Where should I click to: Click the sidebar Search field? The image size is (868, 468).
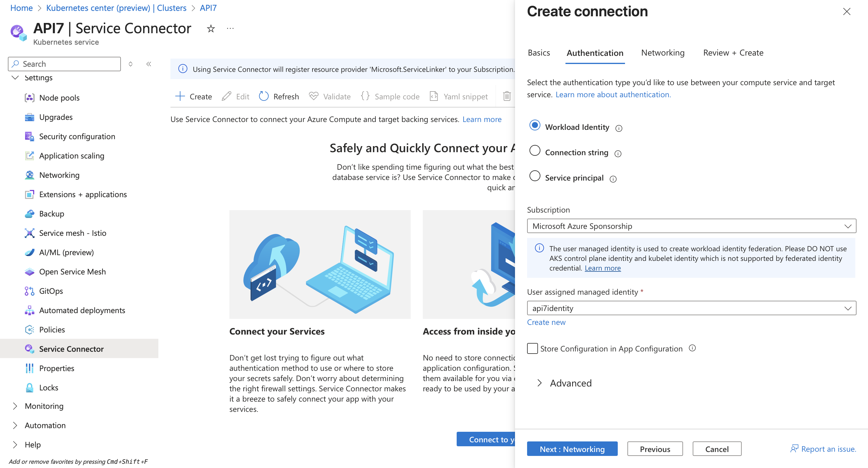click(64, 64)
